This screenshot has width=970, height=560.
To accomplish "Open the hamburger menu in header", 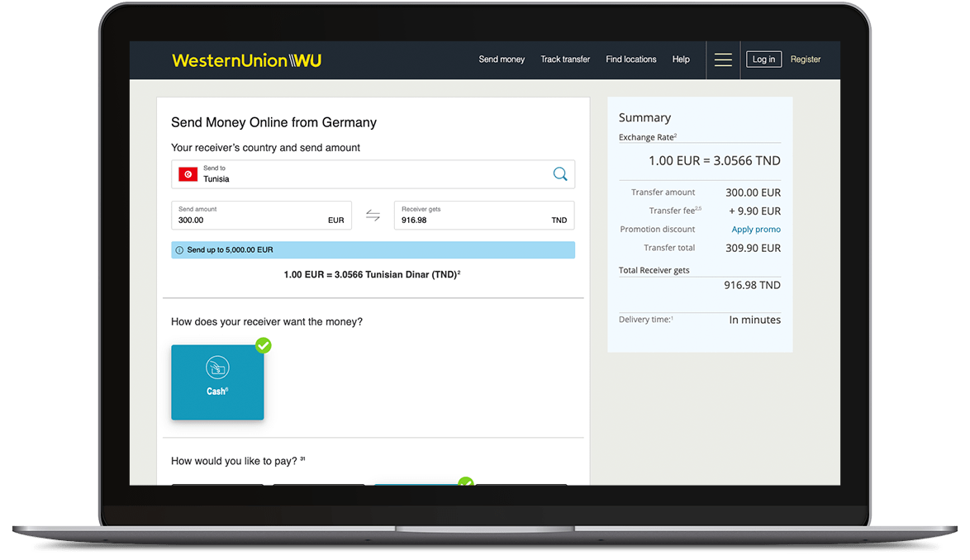I will point(723,59).
